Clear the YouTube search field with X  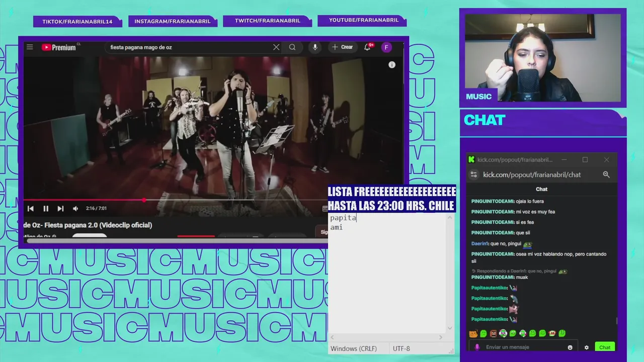pos(276,47)
